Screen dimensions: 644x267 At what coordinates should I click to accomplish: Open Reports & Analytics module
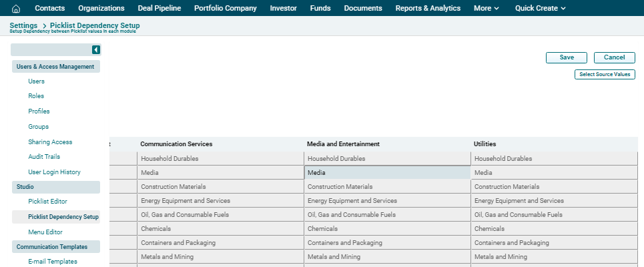427,9
